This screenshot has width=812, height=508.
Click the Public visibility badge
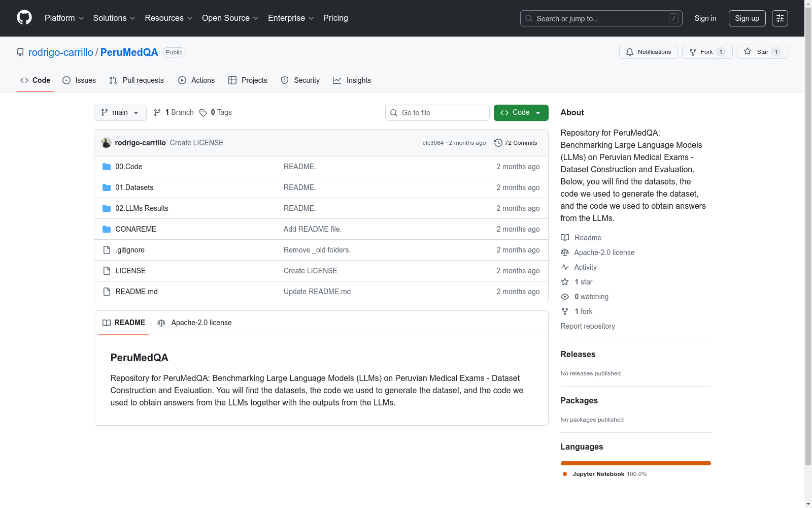pos(174,52)
